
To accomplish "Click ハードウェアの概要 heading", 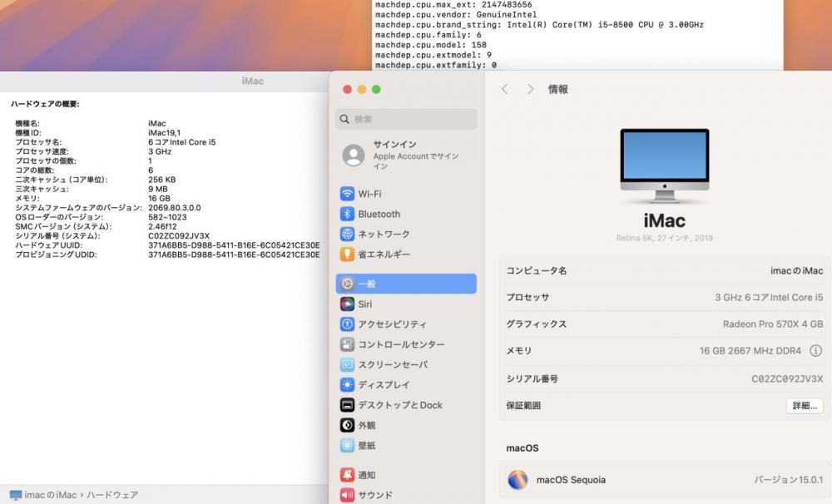I will pos(45,104).
